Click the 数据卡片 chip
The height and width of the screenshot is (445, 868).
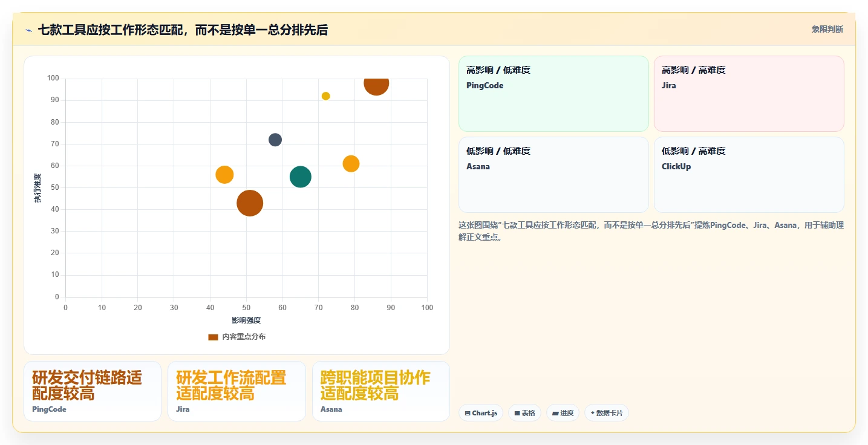[607, 413]
